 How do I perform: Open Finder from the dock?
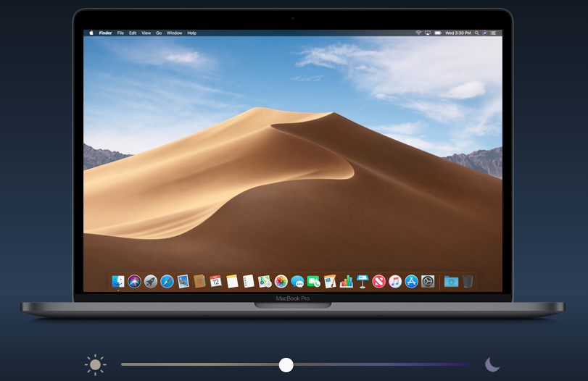coord(118,281)
